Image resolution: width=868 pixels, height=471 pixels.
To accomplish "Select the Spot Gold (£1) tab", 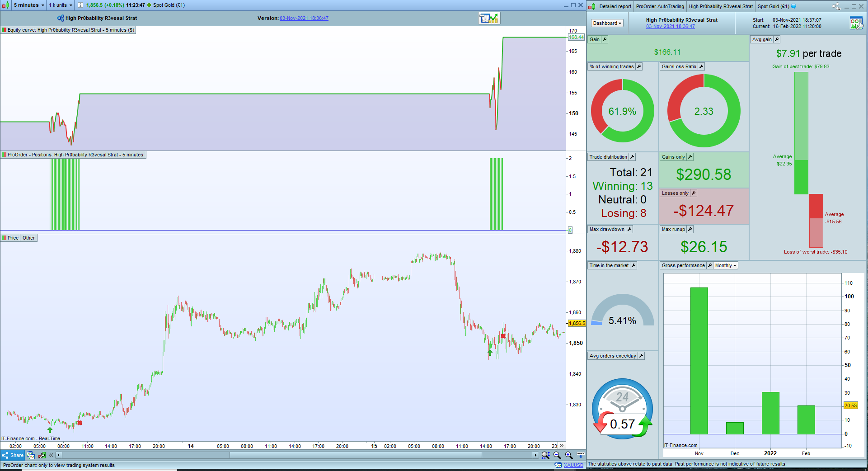I will point(773,6).
